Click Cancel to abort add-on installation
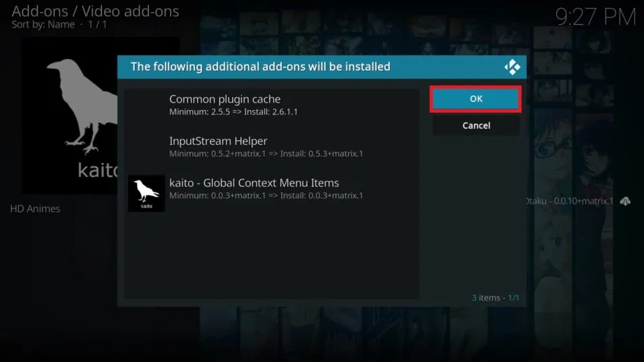The image size is (644, 362). (x=476, y=125)
